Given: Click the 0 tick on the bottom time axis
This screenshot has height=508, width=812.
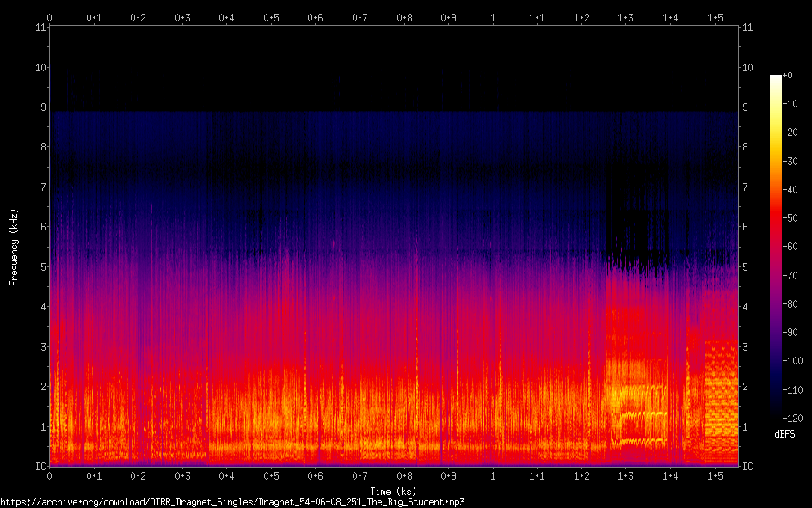Looking at the screenshot, I should point(50,475).
